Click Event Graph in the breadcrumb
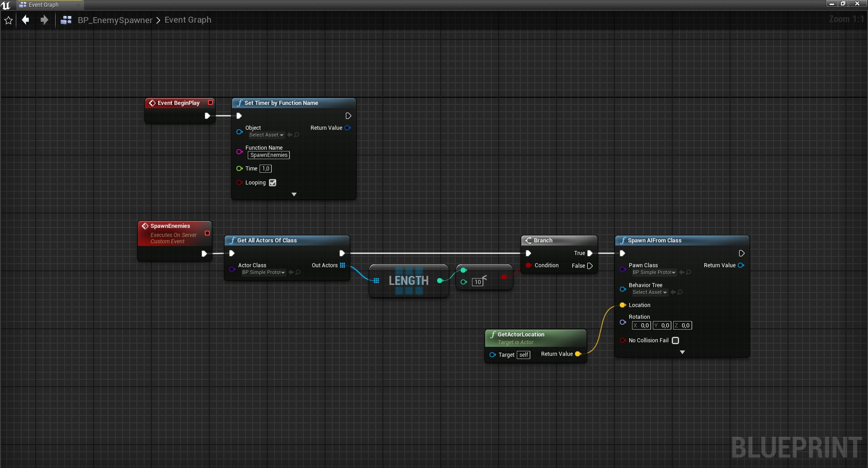The image size is (868, 468). pos(188,20)
